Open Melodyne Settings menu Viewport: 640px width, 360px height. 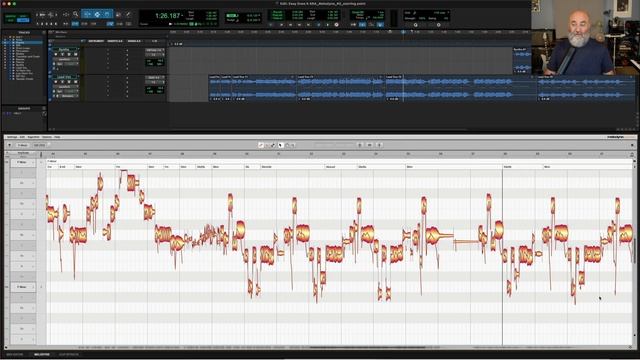point(12,137)
